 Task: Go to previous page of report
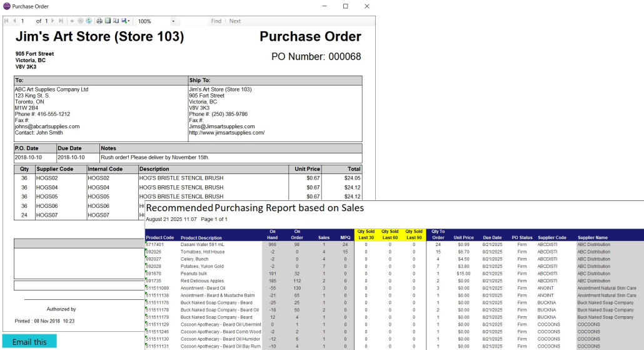pos(14,21)
